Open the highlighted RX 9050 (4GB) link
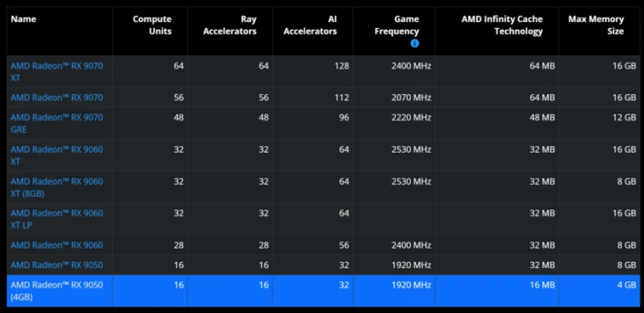Screen dimensions: 644x313 (57, 290)
